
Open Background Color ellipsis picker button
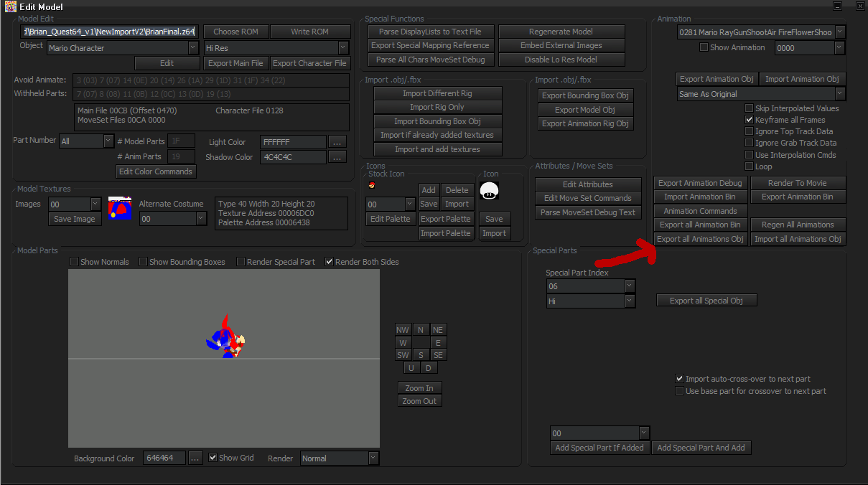point(195,458)
